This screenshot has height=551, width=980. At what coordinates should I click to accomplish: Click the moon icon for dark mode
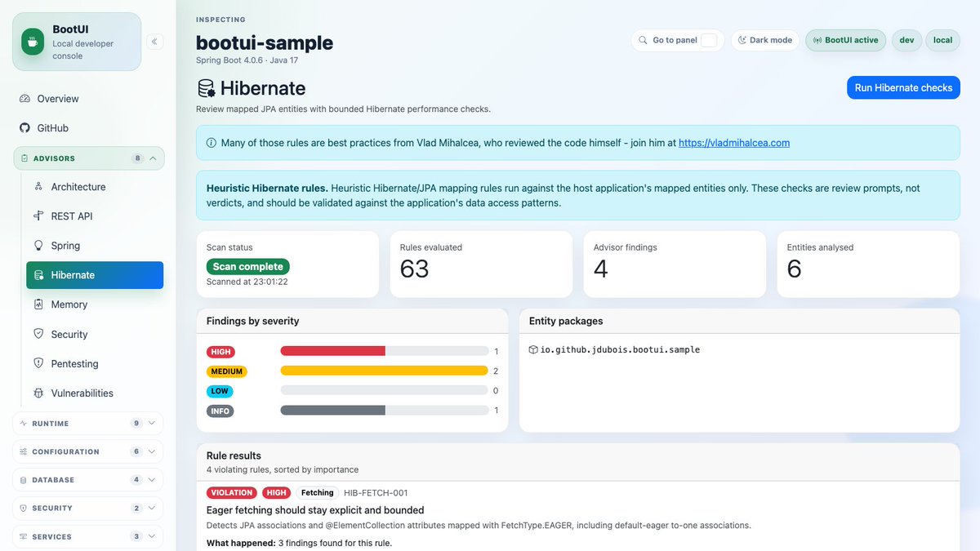742,40
